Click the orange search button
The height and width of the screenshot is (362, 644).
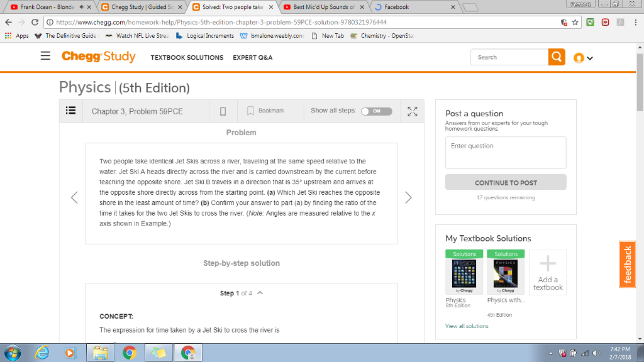tap(556, 57)
